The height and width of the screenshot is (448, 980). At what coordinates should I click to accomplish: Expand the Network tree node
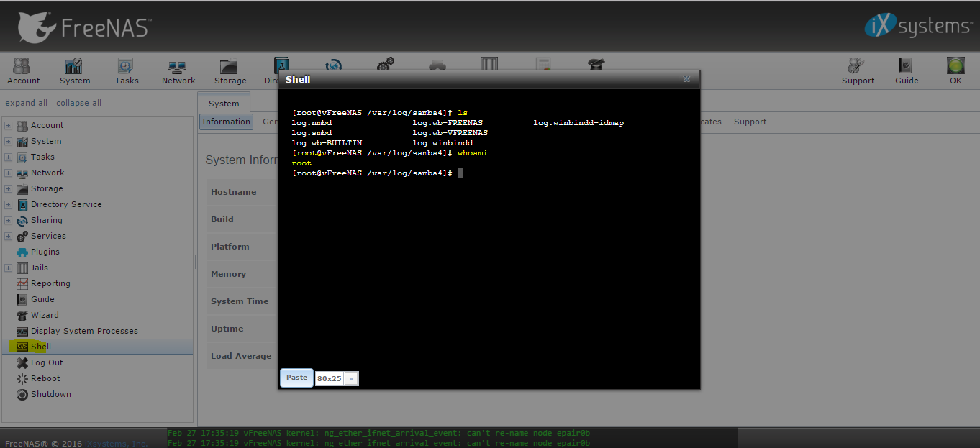pos(9,173)
